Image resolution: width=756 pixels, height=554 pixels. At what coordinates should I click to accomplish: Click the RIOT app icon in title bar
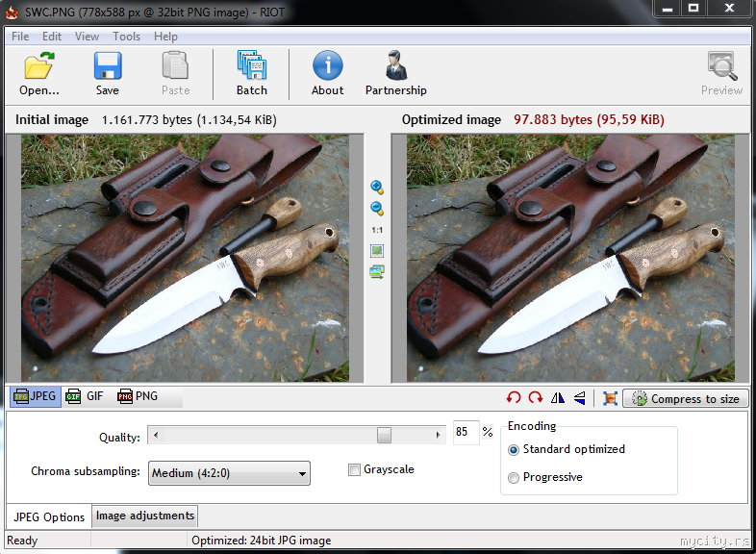pos(12,13)
